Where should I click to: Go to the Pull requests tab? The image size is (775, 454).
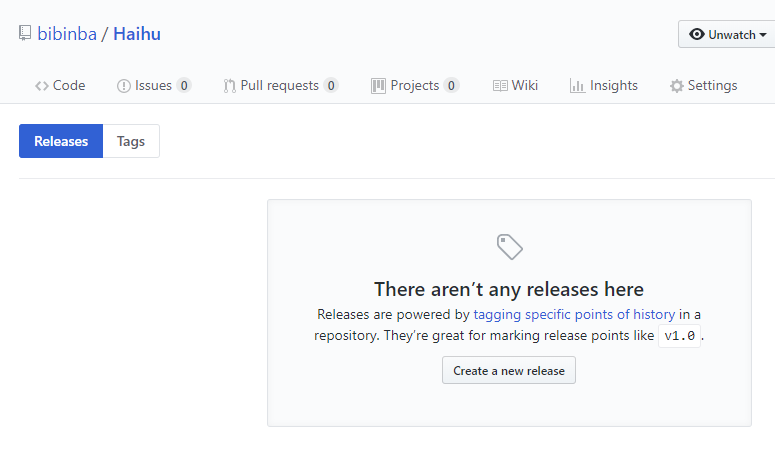pyautogui.click(x=280, y=85)
